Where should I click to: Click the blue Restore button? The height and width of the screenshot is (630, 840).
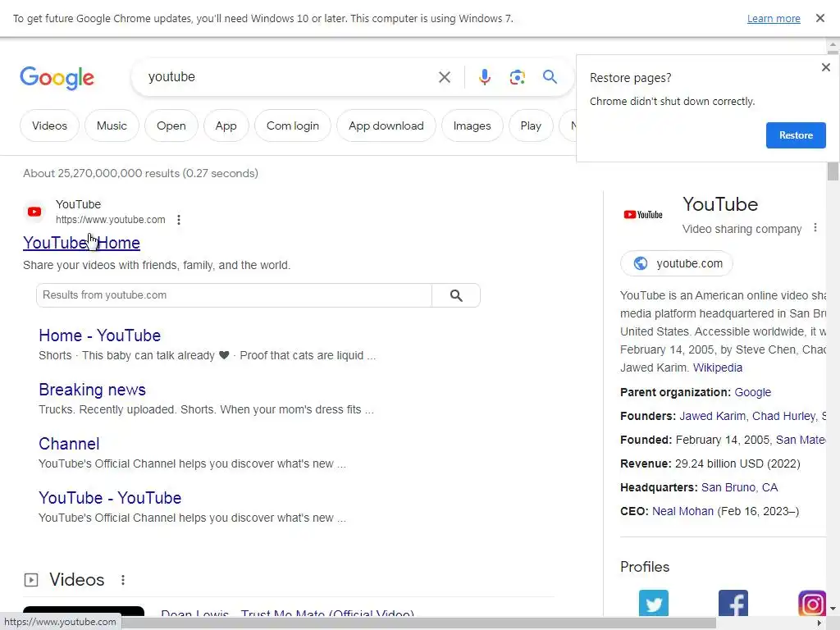(796, 135)
